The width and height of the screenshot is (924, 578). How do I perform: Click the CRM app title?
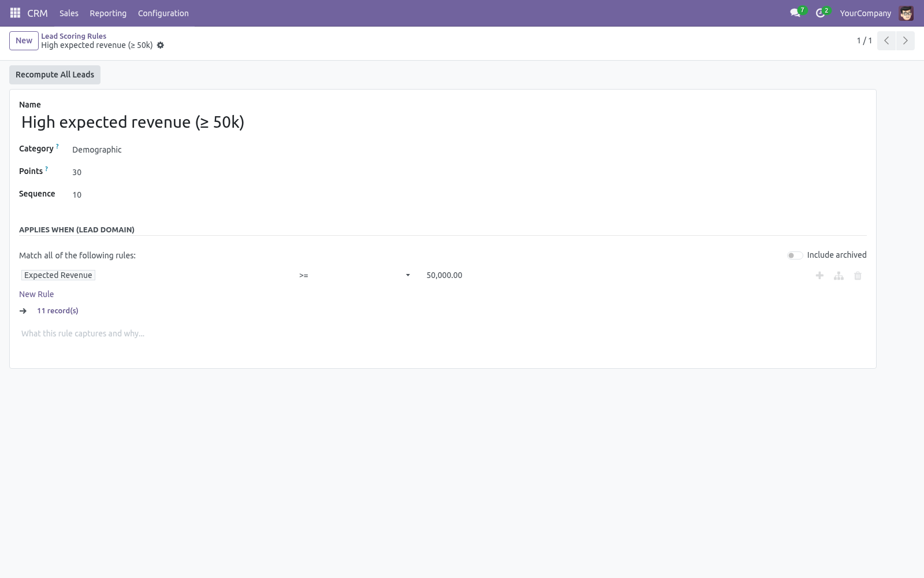coord(38,13)
